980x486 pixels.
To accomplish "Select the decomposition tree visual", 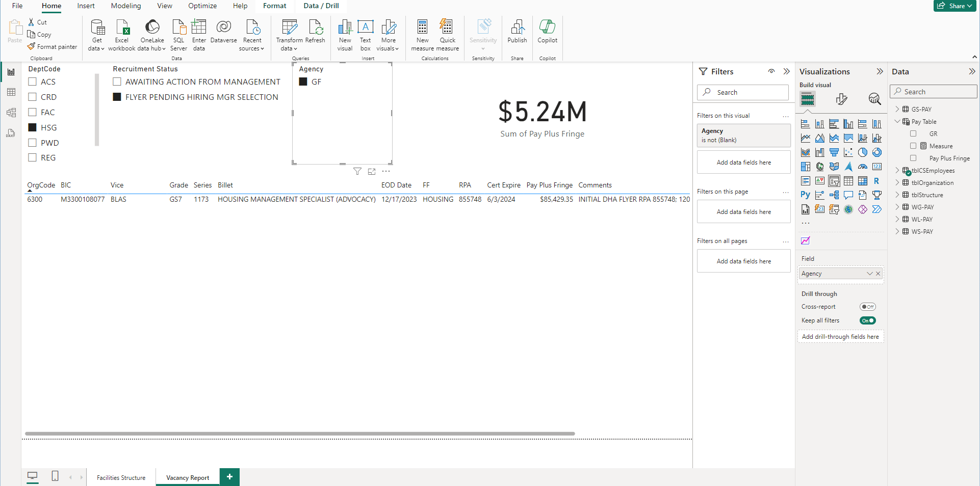I will coord(834,195).
